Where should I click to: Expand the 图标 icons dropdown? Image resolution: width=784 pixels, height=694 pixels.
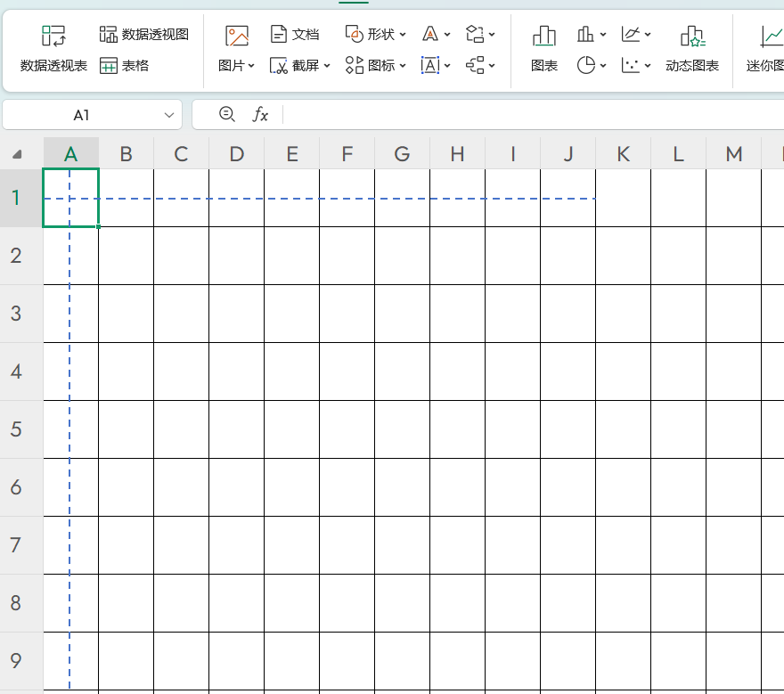[403, 66]
